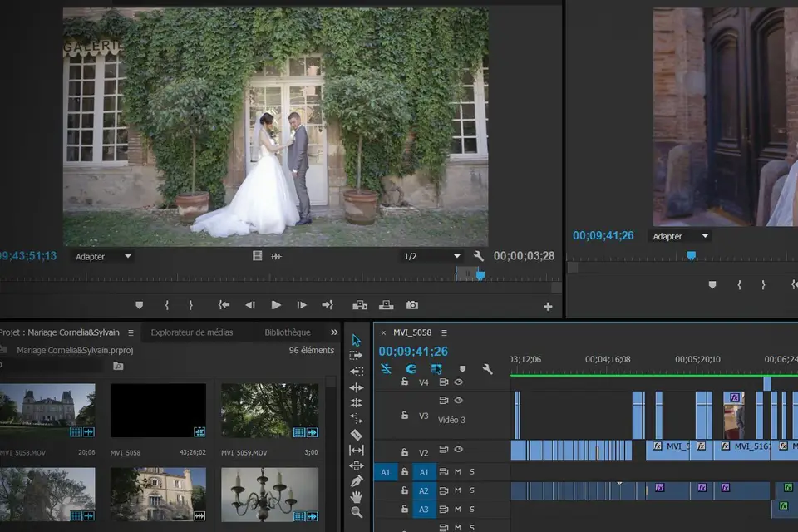
Task: Open the Bibliothèque tab
Action: (x=288, y=332)
